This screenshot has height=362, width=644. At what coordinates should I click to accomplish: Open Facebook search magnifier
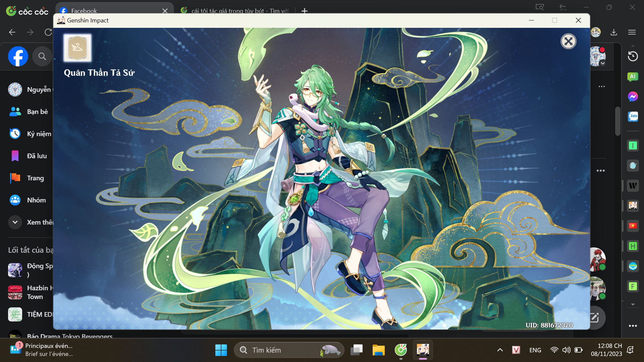point(42,56)
